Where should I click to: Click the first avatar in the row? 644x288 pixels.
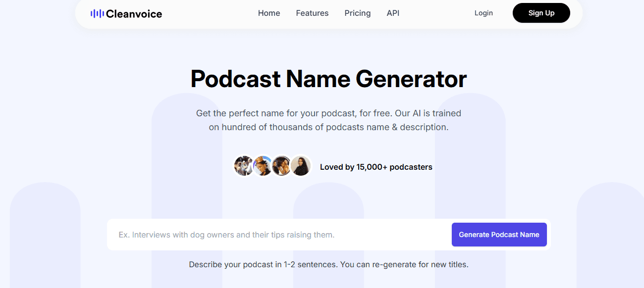(243, 166)
